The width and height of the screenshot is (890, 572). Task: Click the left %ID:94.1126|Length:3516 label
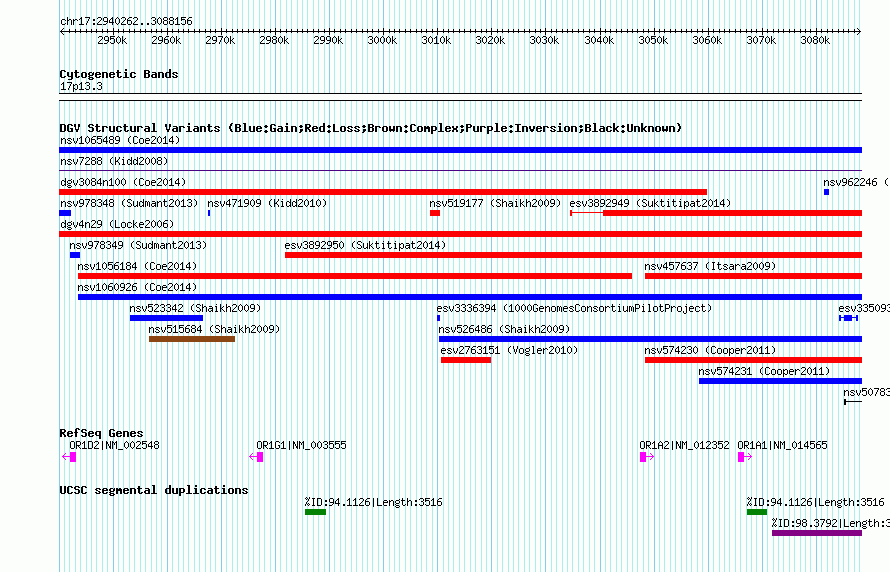pos(373,502)
